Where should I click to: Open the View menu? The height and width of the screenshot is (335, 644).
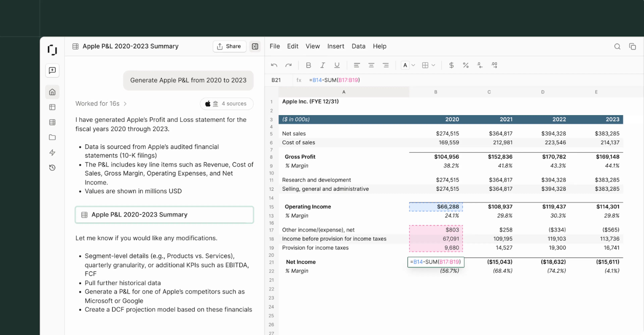pos(312,46)
